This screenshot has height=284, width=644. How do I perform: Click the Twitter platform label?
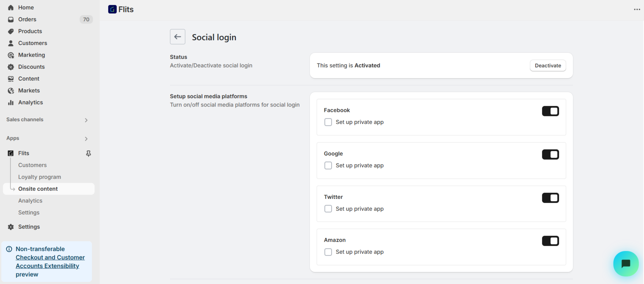(333, 197)
